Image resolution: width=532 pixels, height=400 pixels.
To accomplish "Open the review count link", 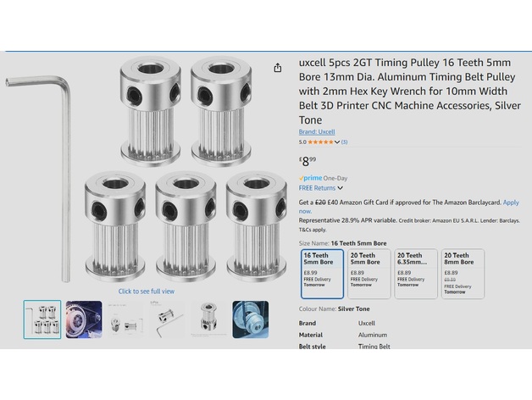I will tap(345, 142).
